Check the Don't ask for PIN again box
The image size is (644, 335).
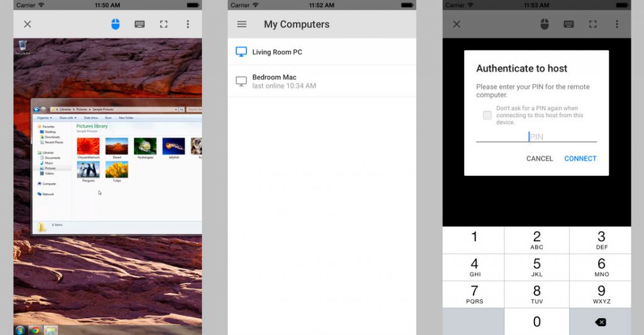(487, 115)
